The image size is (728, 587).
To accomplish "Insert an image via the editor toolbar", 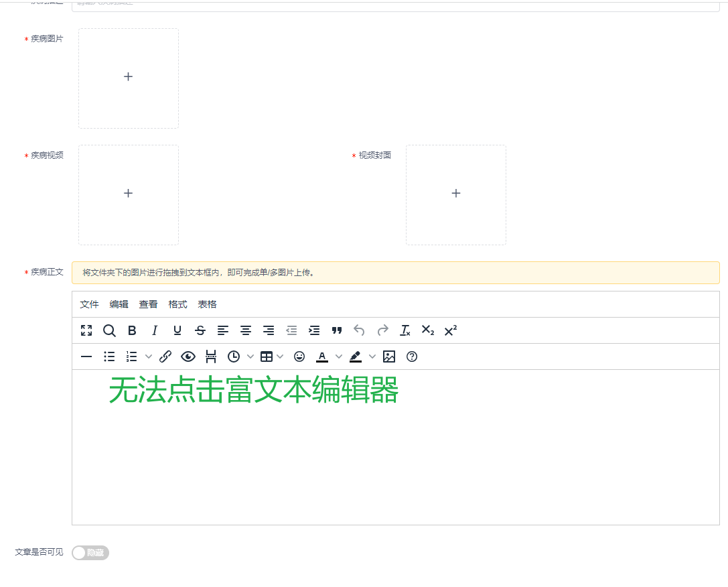I will coord(389,356).
